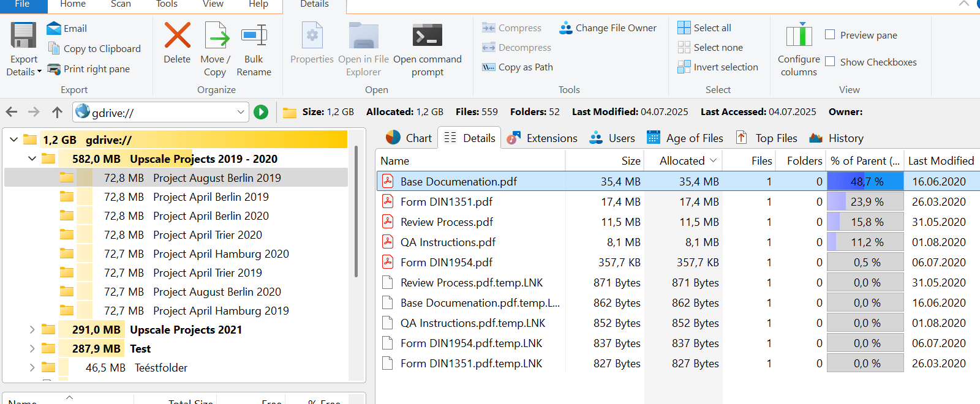Click the 48,7 % parent bar
Screen dimensions: 980x404
pyautogui.click(x=865, y=182)
